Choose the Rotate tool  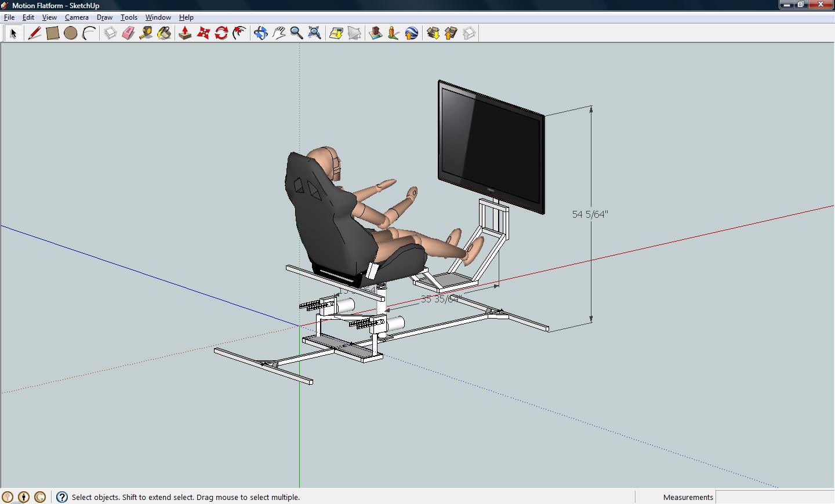click(x=222, y=33)
